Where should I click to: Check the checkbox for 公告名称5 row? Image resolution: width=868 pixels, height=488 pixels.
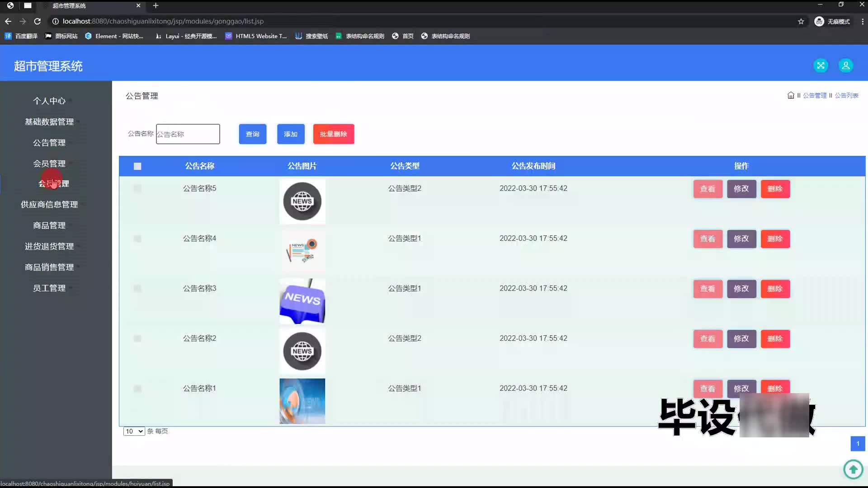click(137, 188)
